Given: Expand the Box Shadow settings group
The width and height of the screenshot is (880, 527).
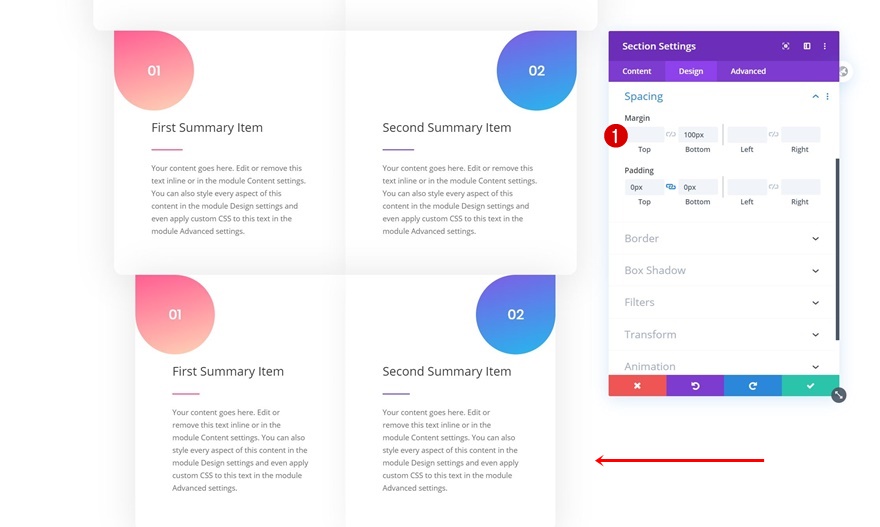Looking at the screenshot, I should tap(815, 271).
